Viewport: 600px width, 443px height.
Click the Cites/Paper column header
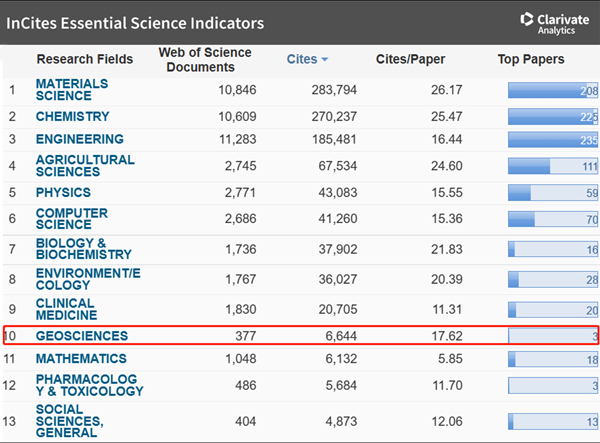[410, 60]
